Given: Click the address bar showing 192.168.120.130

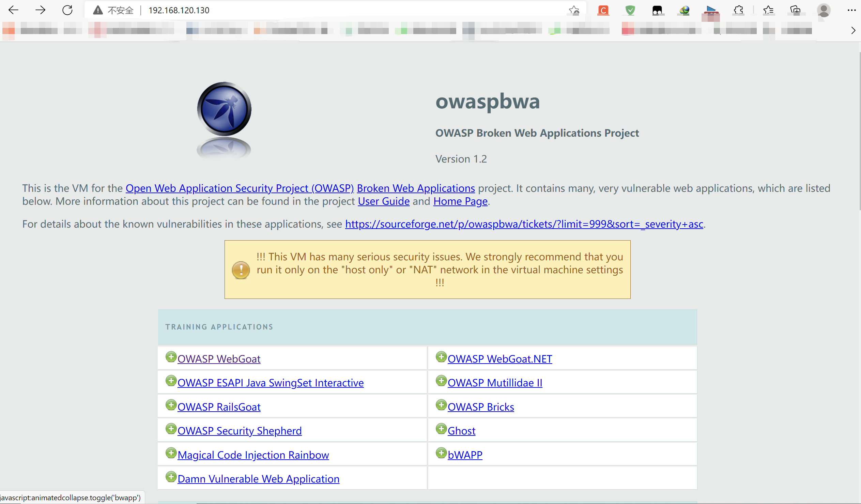Looking at the screenshot, I should tap(179, 10).
